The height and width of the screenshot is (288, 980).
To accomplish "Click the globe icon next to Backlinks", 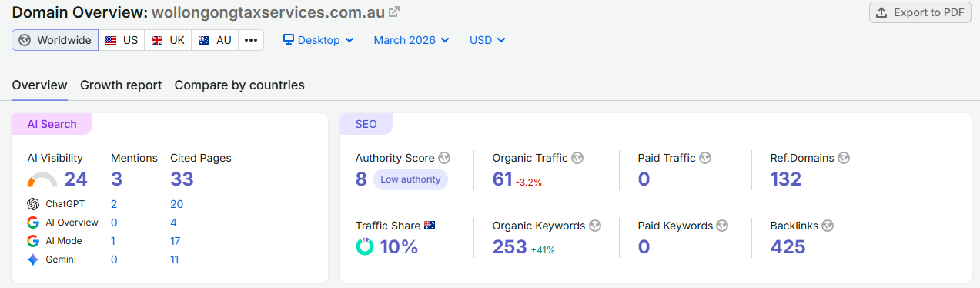I will (827, 226).
